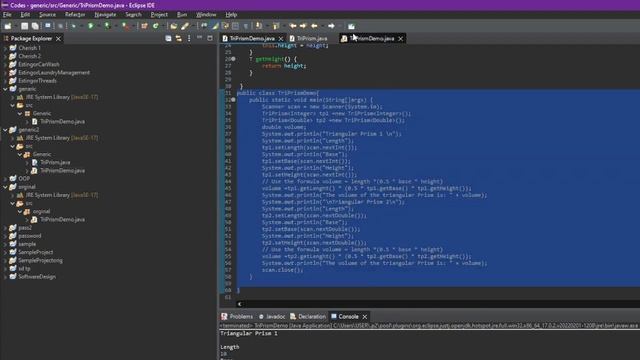640x360 pixels.
Task: Minimize the Package Explorer view
Action: (200, 38)
